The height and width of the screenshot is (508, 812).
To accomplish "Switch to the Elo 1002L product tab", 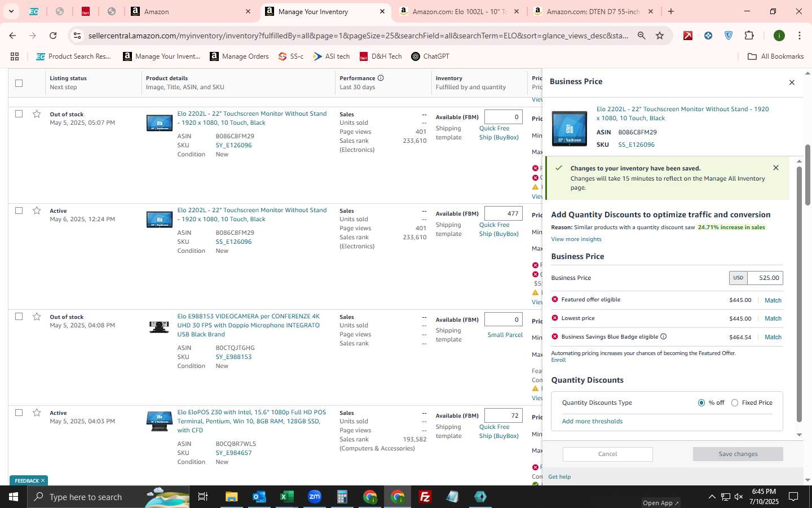I will coord(460,11).
